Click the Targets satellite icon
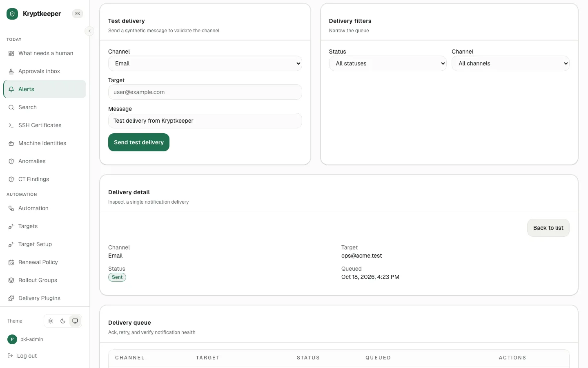The width and height of the screenshot is (588, 368). click(11, 227)
